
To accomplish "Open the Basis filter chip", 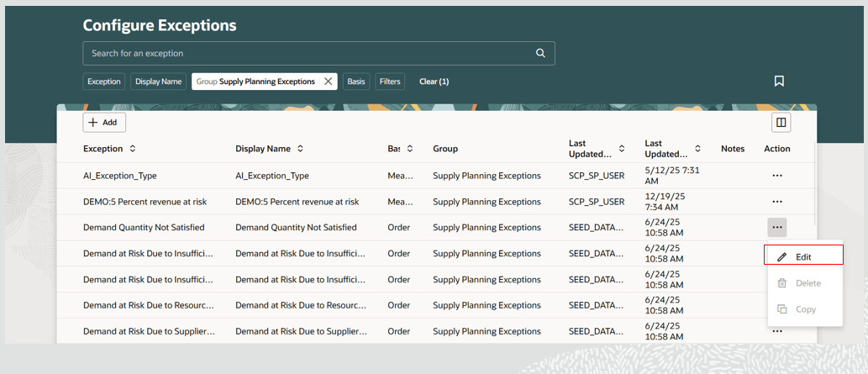I will click(x=356, y=82).
